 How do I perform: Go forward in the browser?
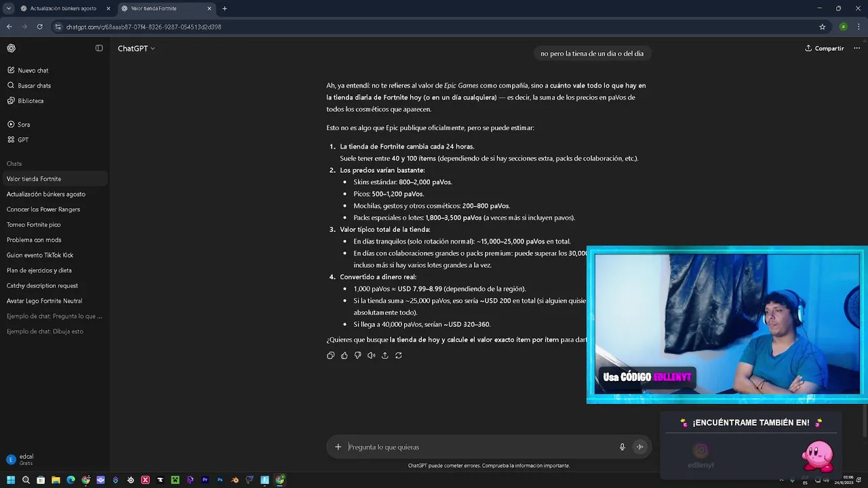[x=24, y=26]
